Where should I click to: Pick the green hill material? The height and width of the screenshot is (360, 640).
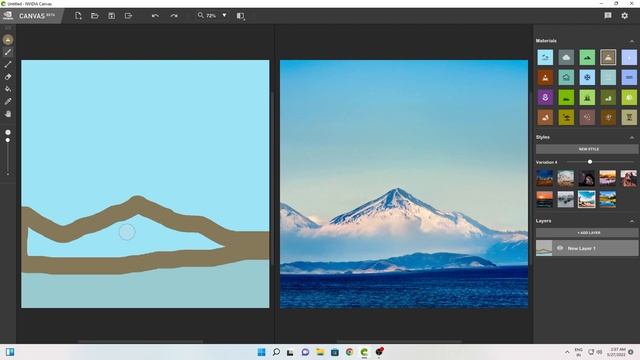(x=587, y=58)
